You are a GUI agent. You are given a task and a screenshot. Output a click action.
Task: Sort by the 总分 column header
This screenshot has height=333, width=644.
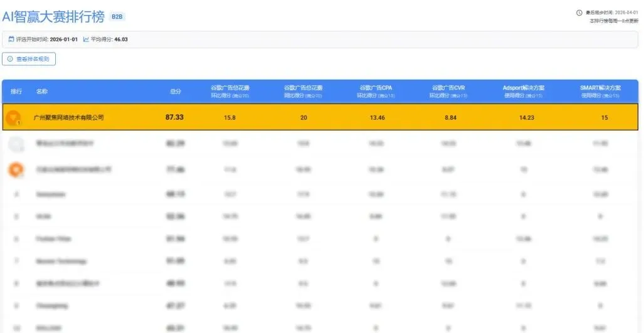pyautogui.click(x=175, y=92)
